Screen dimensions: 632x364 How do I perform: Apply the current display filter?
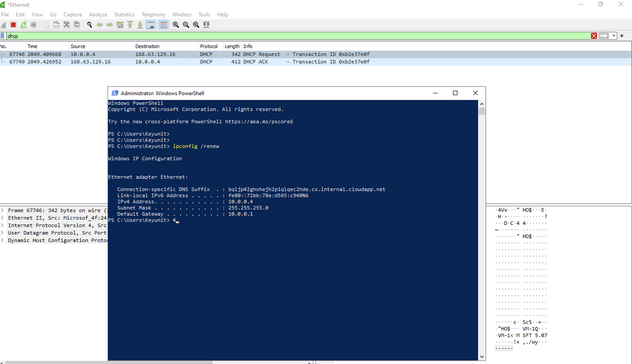[x=604, y=36]
